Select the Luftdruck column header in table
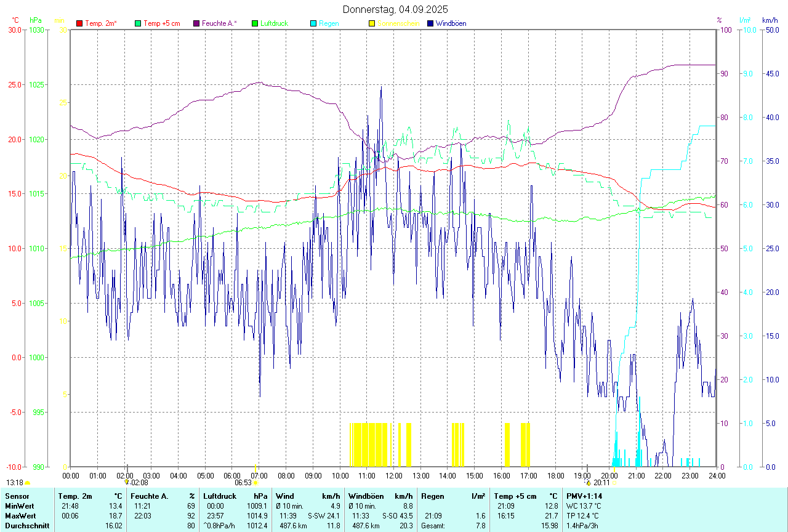This screenshot has height=532, width=788. [x=219, y=496]
